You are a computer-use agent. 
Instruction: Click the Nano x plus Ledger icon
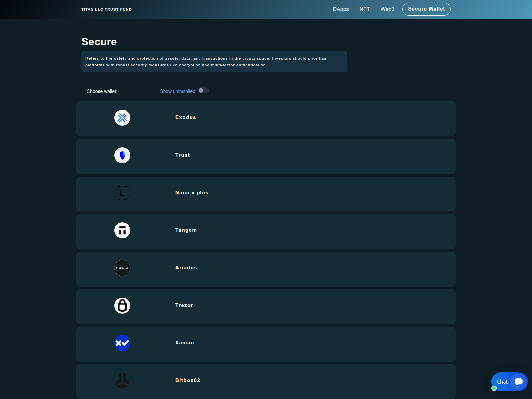122,193
